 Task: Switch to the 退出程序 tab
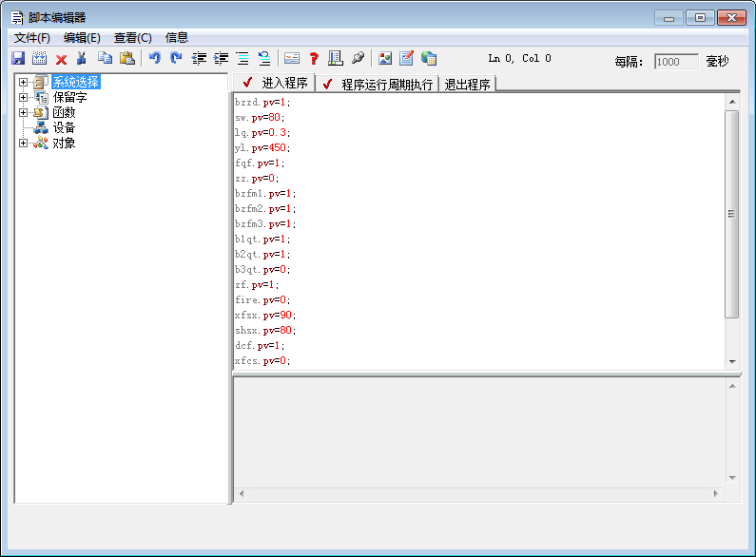pyautogui.click(x=467, y=85)
